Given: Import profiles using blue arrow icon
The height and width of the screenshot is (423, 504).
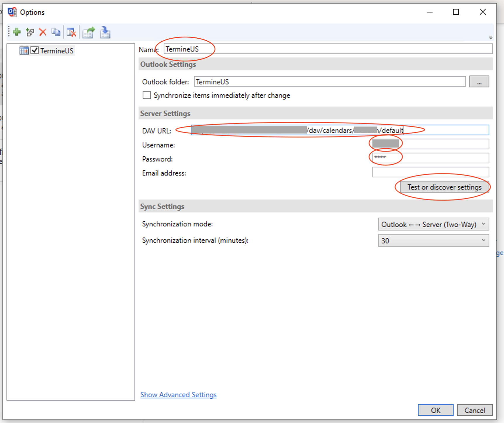Looking at the screenshot, I should (x=105, y=32).
